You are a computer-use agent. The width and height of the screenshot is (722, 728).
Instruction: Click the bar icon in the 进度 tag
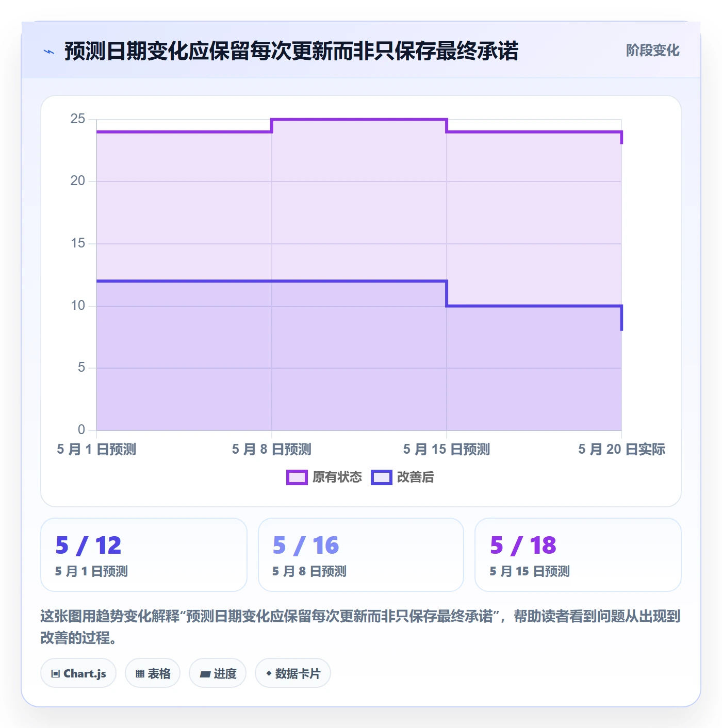pyautogui.click(x=205, y=674)
